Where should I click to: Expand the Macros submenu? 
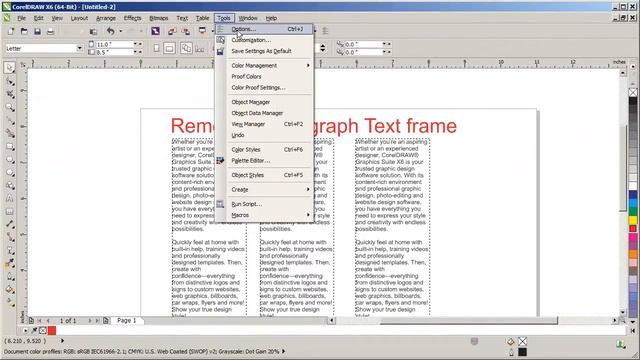click(308, 215)
